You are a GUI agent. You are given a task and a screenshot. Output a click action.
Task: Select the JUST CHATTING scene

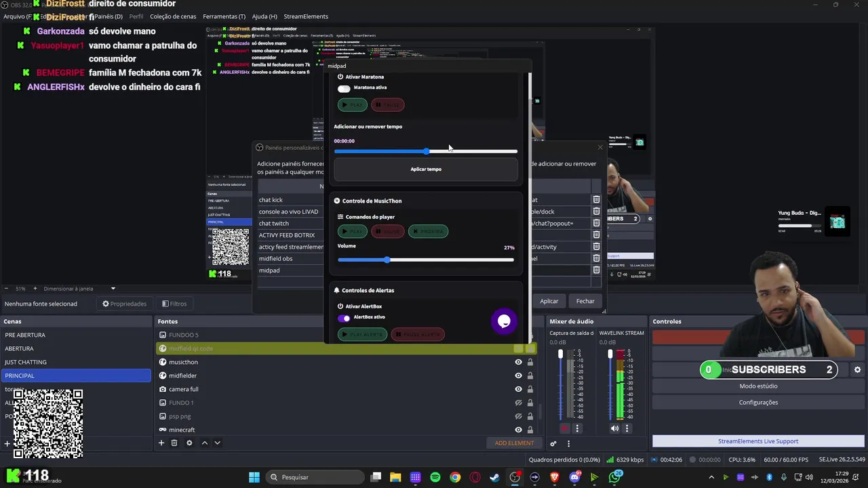(x=76, y=362)
